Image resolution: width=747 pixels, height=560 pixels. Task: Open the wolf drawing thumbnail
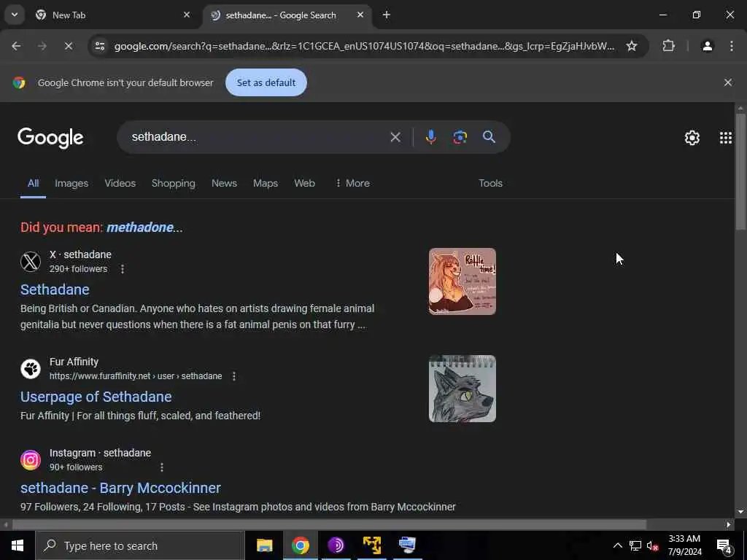pyautogui.click(x=462, y=389)
